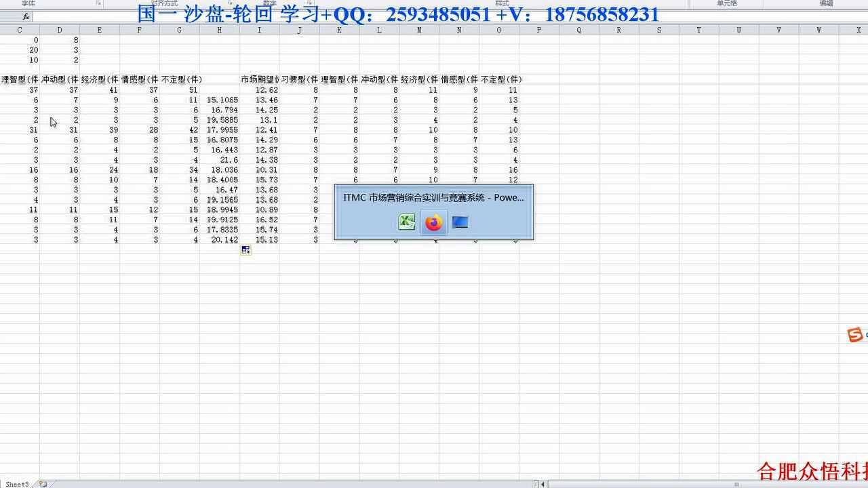The image size is (868, 488).
Task: Click the fx insert function icon
Action: 26,16
